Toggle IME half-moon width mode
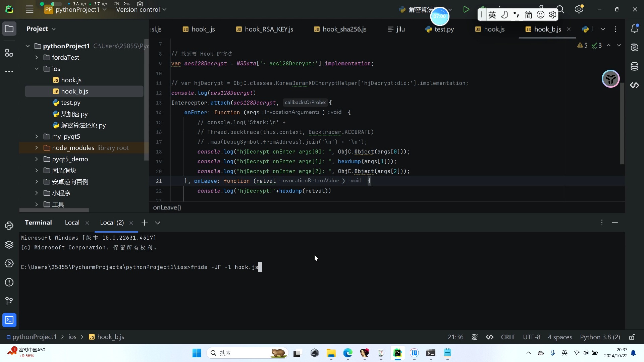This screenshot has width=644, height=362. click(504, 15)
